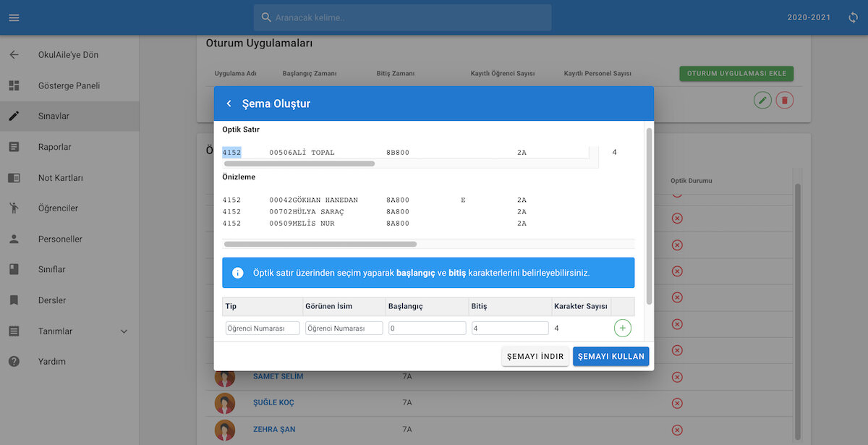Click the Görünen İsim input field

(344, 328)
